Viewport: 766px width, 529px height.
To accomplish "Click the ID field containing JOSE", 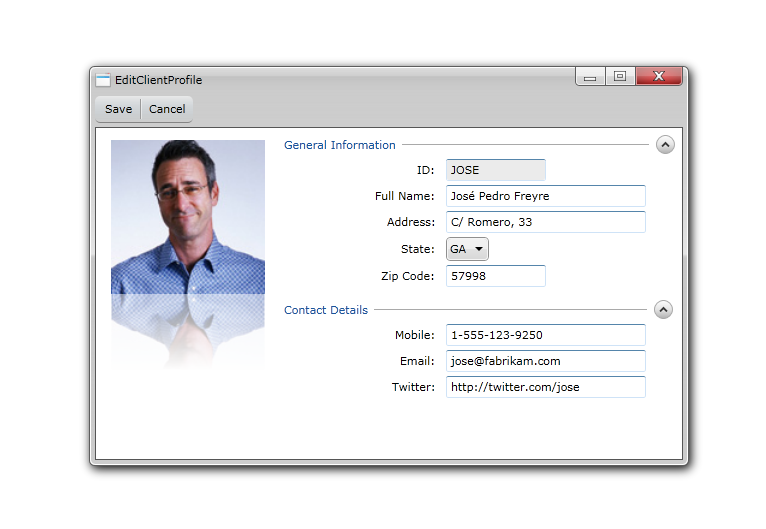I will pos(495,170).
